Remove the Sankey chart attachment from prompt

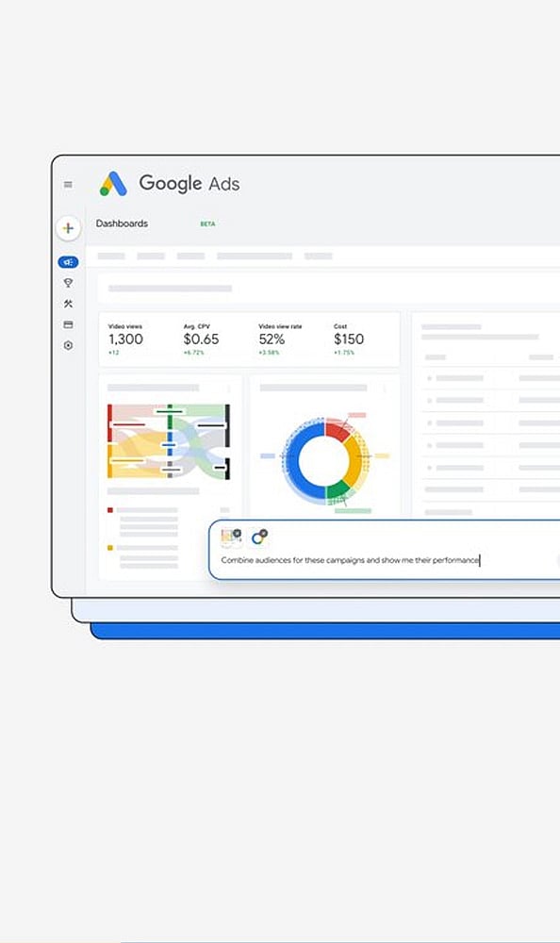point(238,533)
